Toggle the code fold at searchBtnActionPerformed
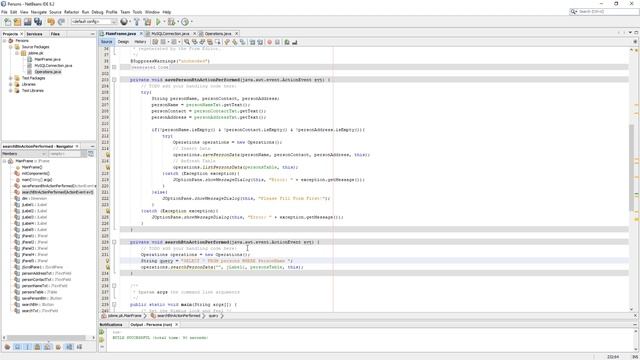Viewport: 640px width, 360px height. coord(114,242)
